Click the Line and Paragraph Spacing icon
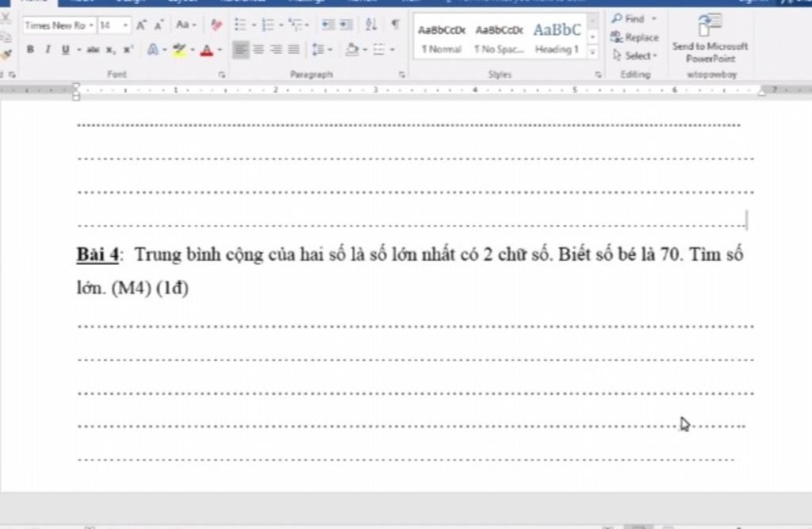Viewport: 812px width, 529px height. pyautogui.click(x=318, y=50)
